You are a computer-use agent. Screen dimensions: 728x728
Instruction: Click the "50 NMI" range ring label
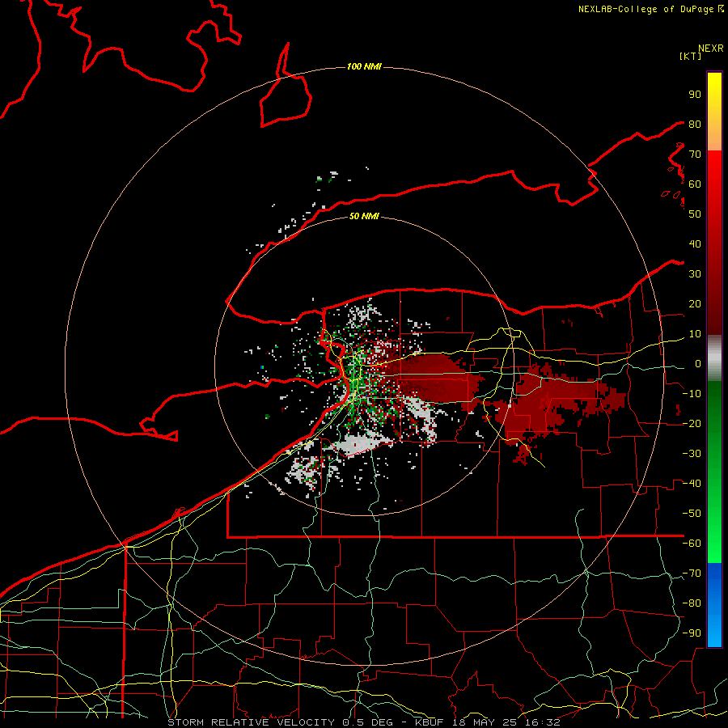coord(364,216)
